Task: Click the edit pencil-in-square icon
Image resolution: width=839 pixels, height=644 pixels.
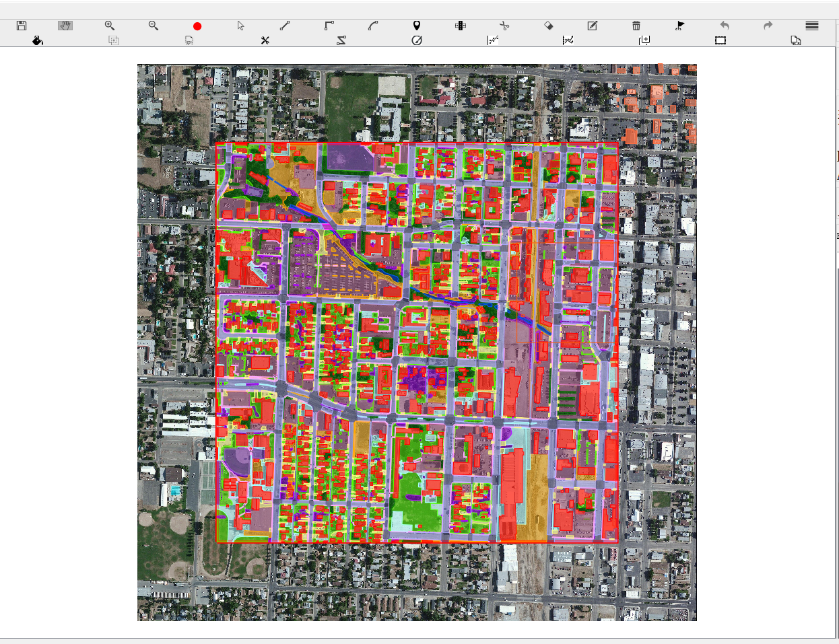Action: (593, 26)
